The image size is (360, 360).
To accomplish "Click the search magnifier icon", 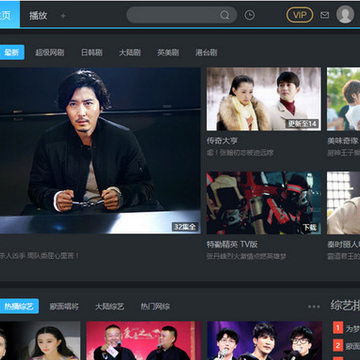I will point(224,15).
